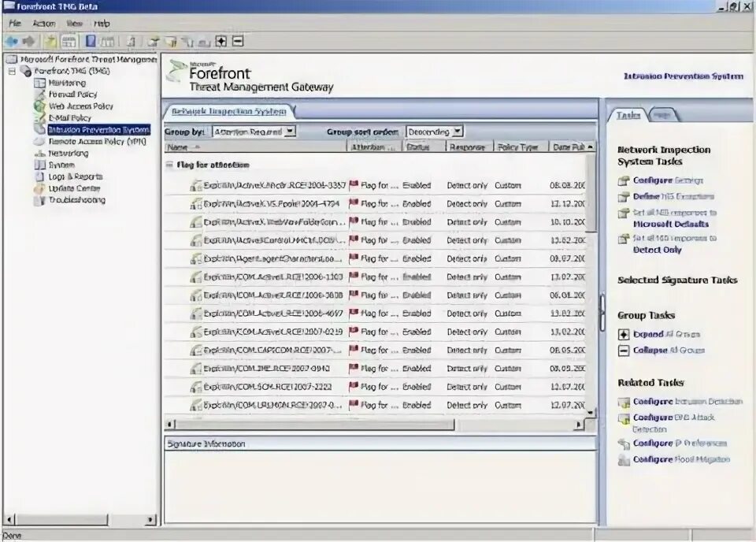Click the signature list horizontal scrollbar
Viewport: 756px width, 542px height.
[x=315, y=425]
